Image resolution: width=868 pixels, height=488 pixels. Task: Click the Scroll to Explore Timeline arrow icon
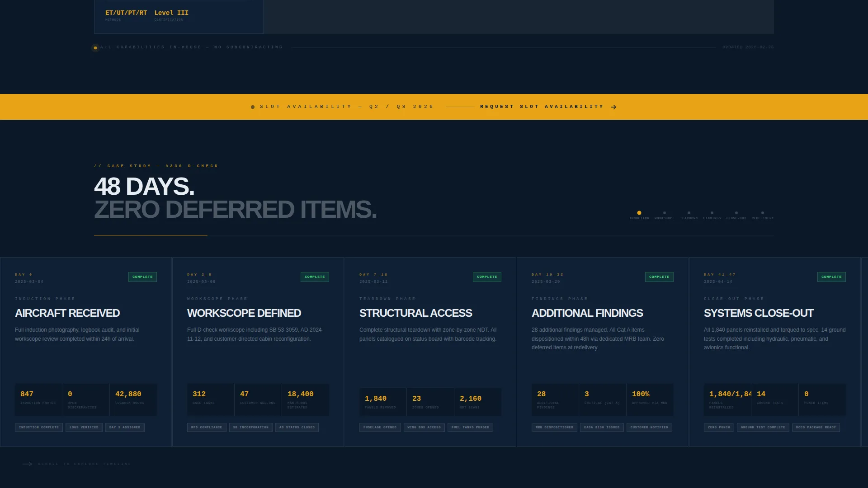click(x=27, y=464)
